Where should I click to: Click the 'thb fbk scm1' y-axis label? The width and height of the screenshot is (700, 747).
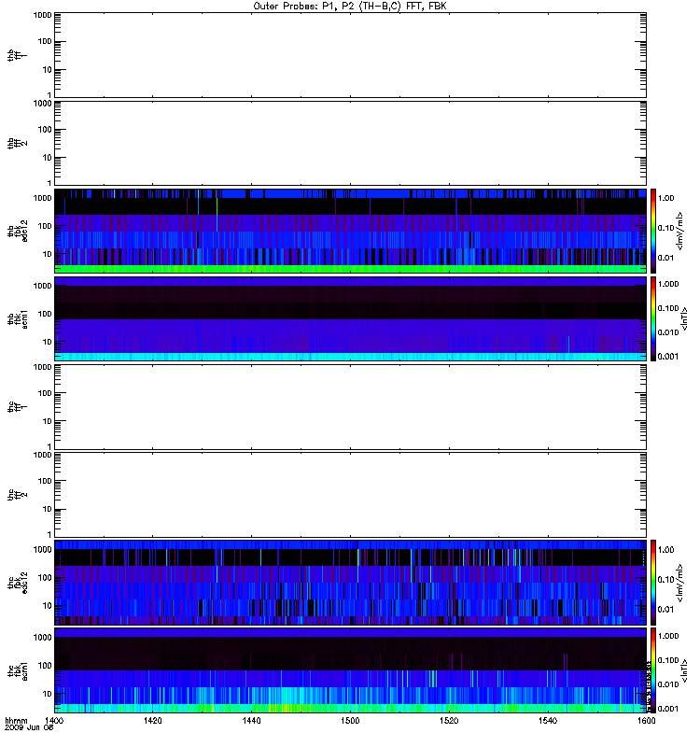point(18,319)
